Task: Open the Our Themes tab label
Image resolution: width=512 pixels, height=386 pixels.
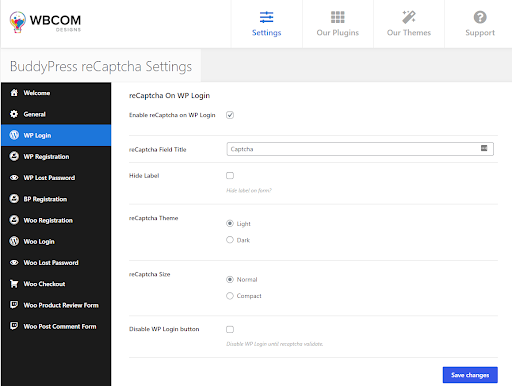Action: [x=409, y=33]
